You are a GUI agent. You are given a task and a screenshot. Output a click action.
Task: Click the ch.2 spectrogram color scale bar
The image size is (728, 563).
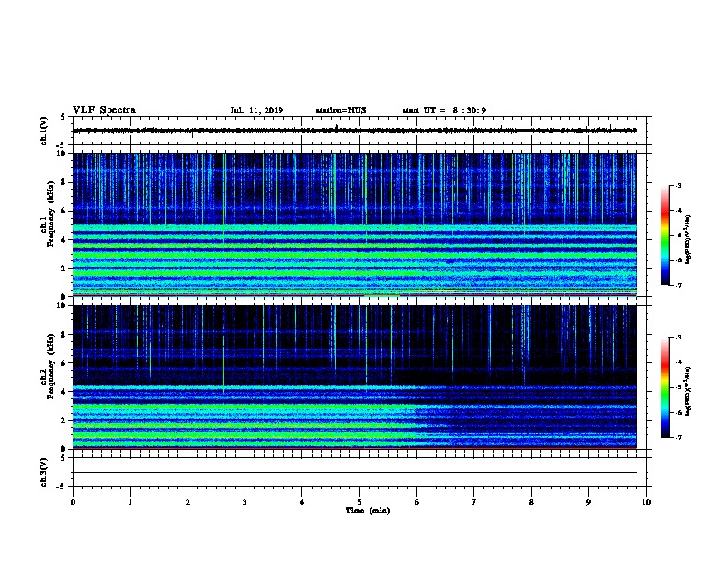click(x=665, y=387)
